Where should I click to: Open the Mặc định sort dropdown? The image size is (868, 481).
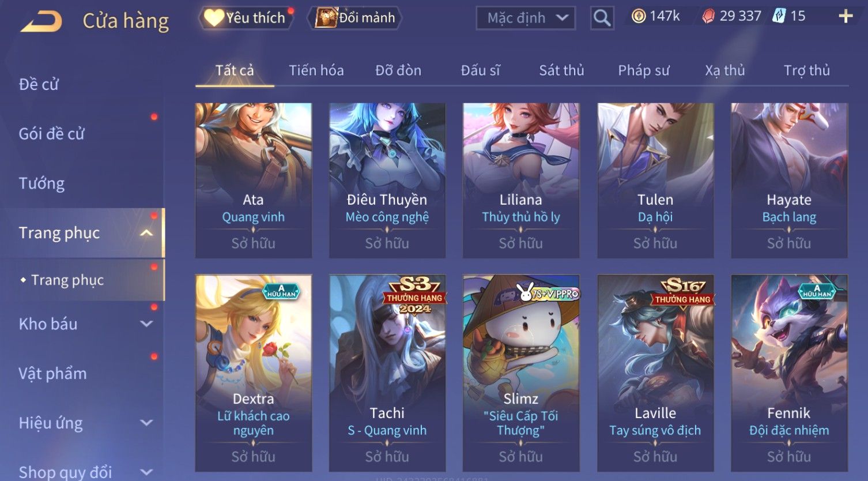(x=526, y=18)
